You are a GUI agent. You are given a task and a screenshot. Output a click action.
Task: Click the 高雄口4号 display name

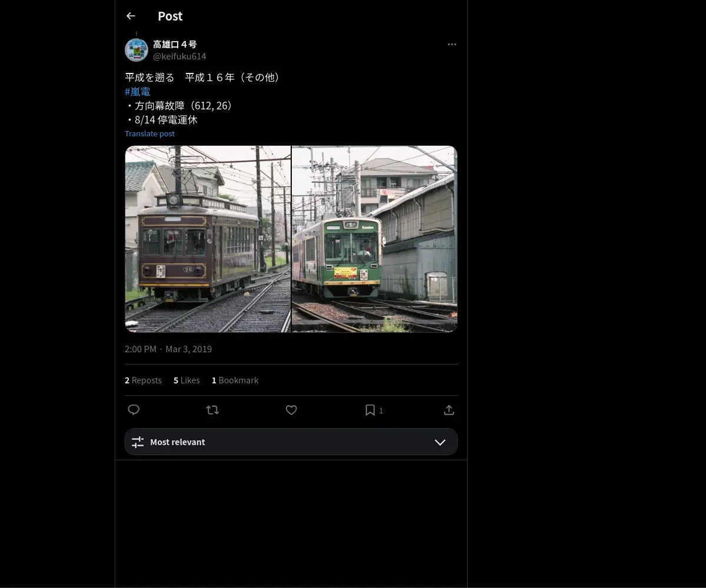(x=175, y=45)
